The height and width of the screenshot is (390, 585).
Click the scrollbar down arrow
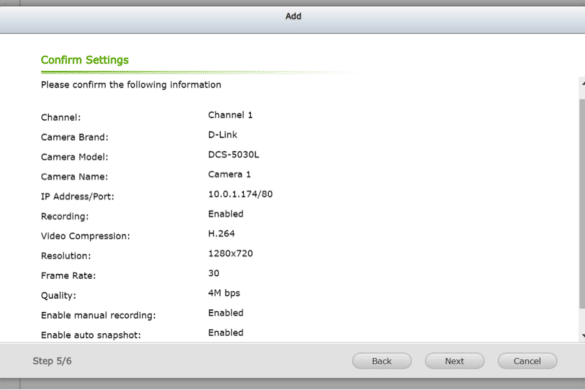pyautogui.click(x=583, y=336)
